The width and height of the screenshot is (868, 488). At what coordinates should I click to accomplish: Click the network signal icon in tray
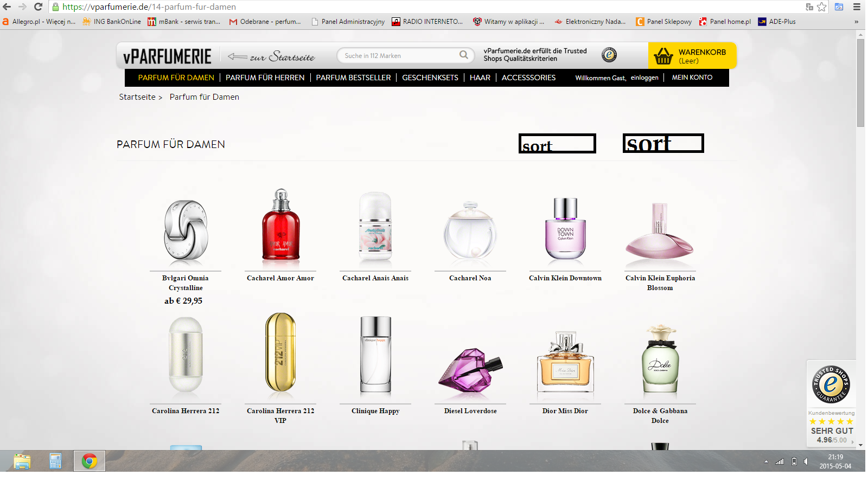point(780,461)
